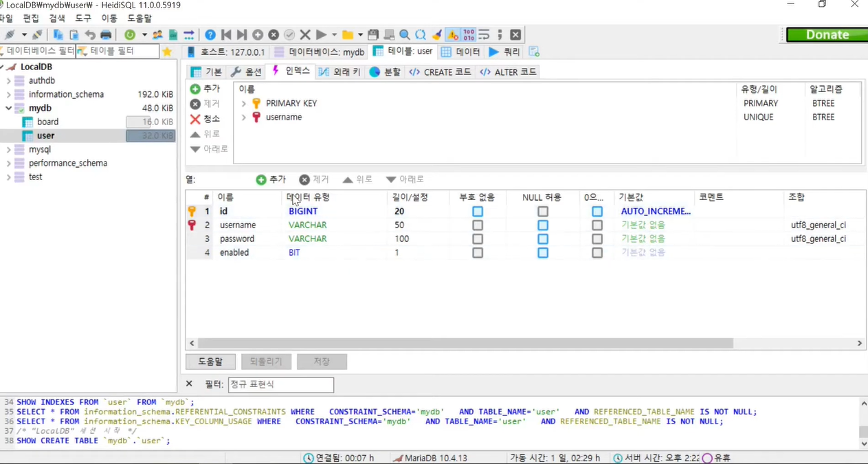
Task: Click the find text magnifier icon
Action: click(405, 34)
